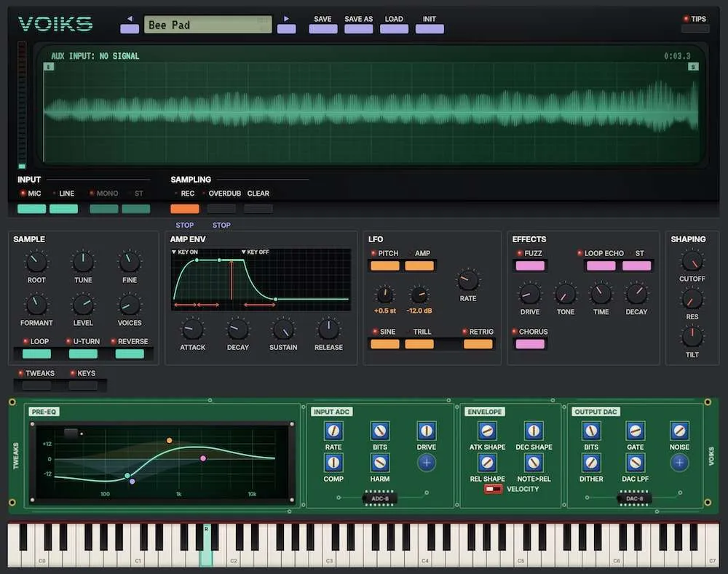Click the LOAD preset button
728x574 pixels.
pos(394,29)
